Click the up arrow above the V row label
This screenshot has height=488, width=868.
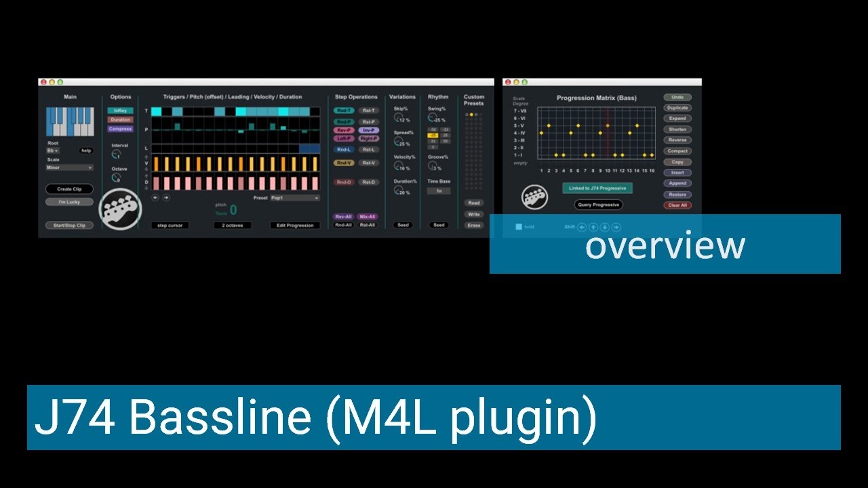coord(146,157)
